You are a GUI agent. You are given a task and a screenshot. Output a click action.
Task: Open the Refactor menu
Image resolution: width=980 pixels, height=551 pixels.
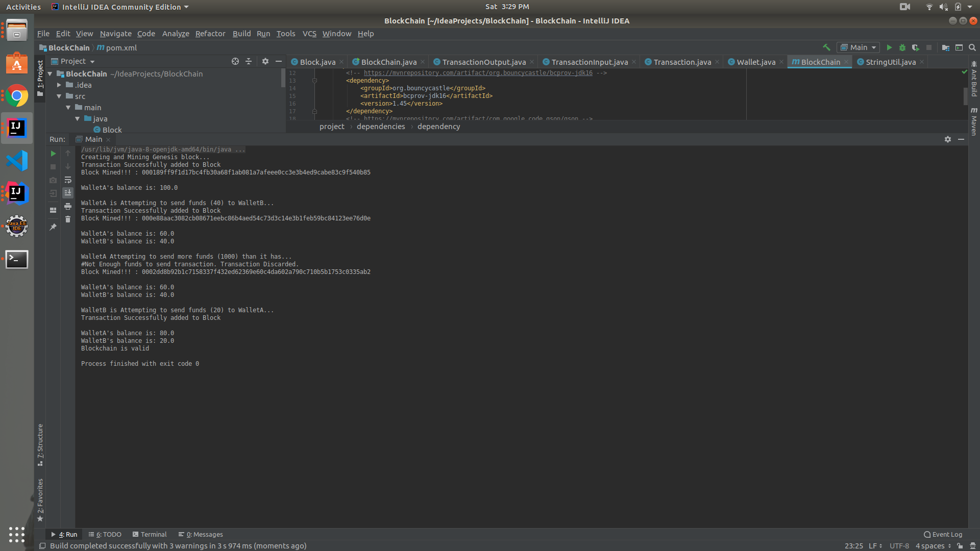[210, 34]
